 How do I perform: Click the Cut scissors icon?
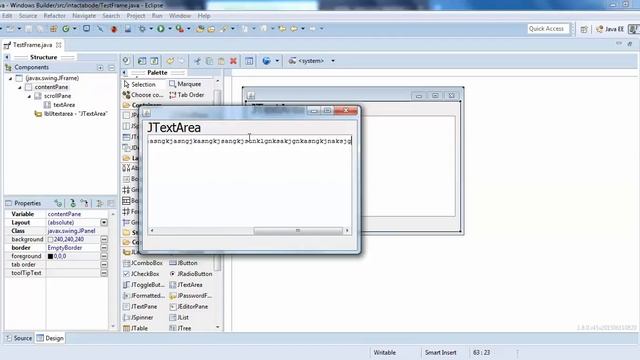[197, 61]
